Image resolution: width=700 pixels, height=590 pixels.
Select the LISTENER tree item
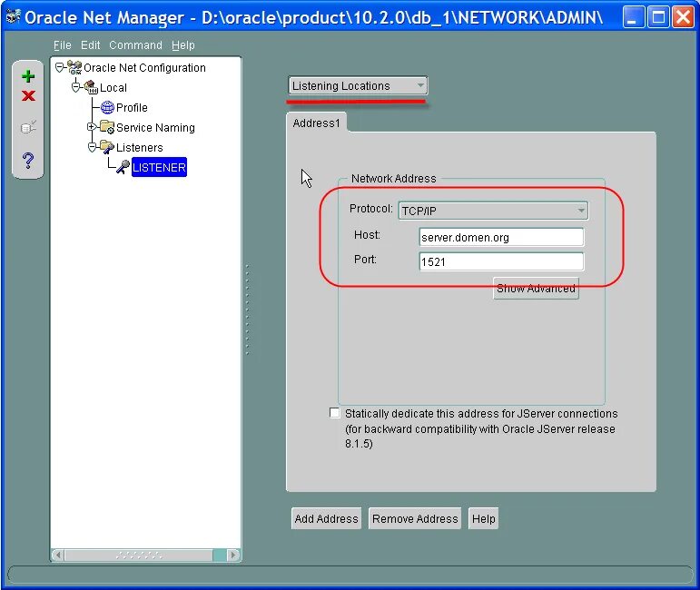point(159,167)
